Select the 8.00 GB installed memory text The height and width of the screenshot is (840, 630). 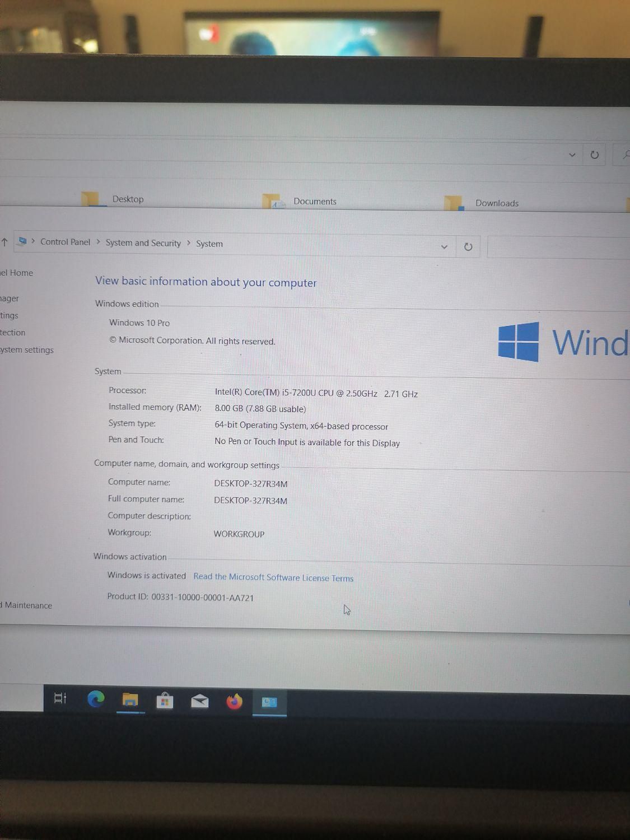coord(260,409)
